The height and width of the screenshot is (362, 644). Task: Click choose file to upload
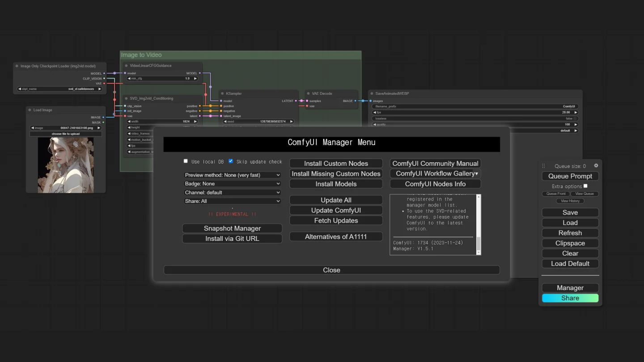click(66, 134)
